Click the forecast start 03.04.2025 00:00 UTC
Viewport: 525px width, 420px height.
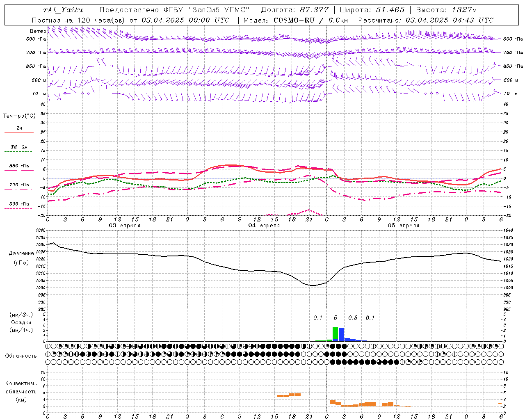pyautogui.click(x=185, y=20)
